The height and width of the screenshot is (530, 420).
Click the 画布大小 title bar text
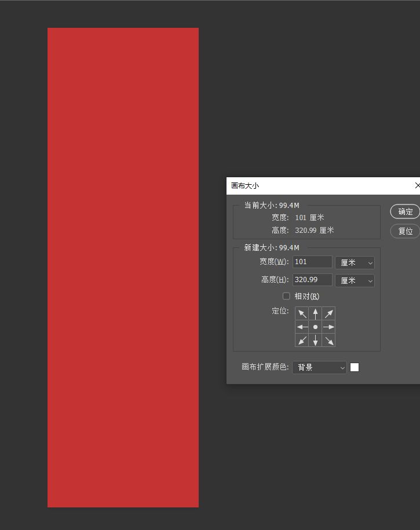pyautogui.click(x=245, y=185)
